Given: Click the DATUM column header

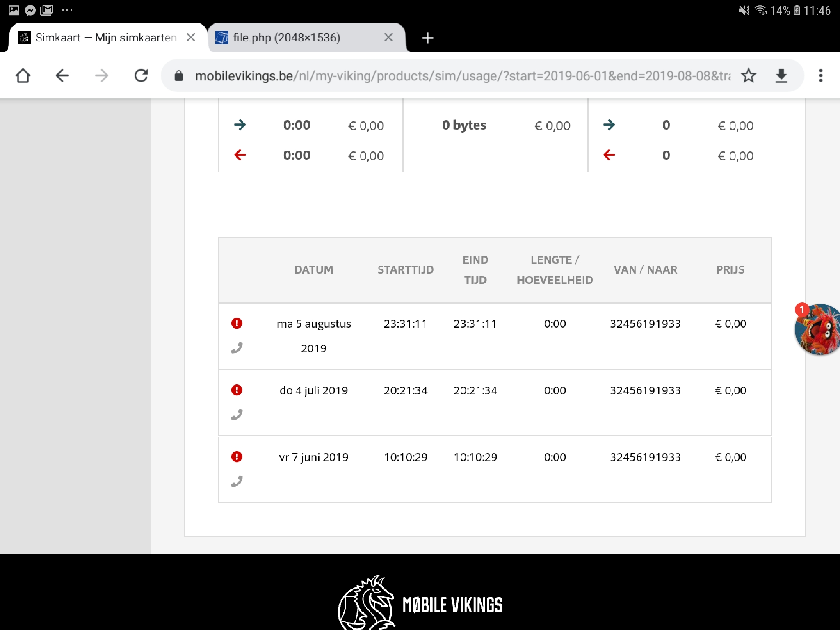Looking at the screenshot, I should click(314, 270).
